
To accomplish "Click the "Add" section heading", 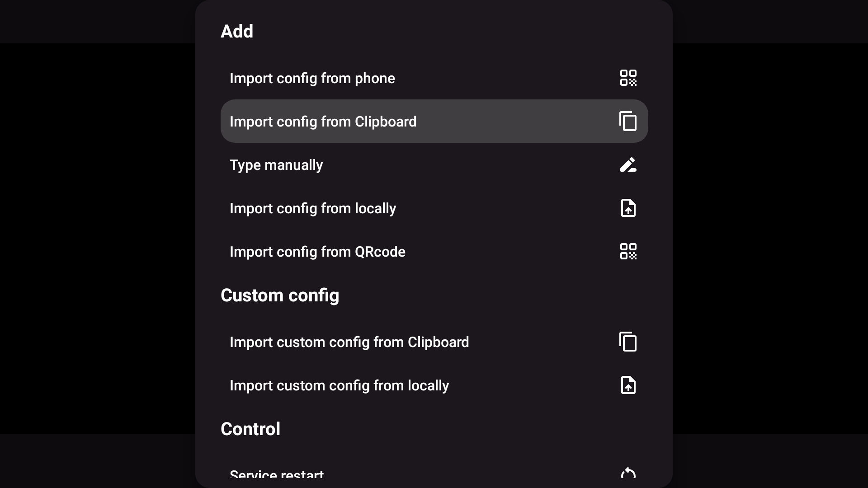I will 237,31.
